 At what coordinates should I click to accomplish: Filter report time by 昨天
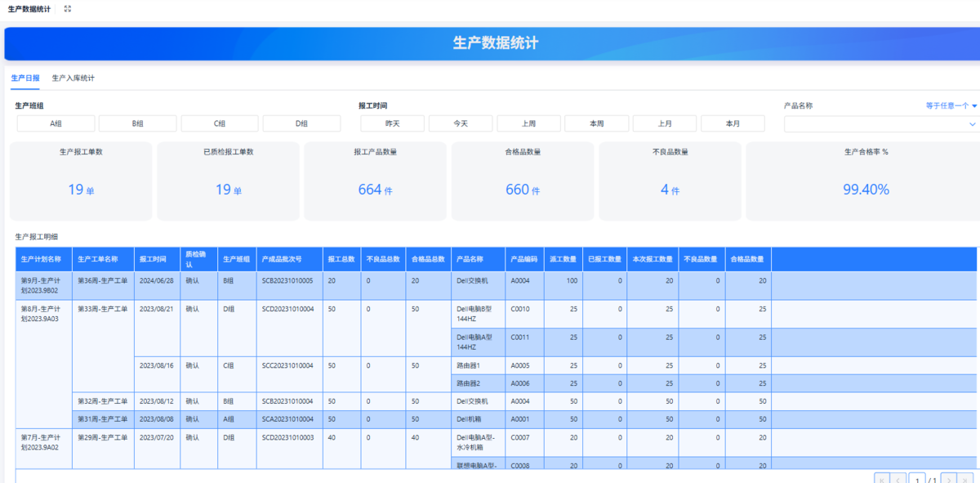[393, 123]
